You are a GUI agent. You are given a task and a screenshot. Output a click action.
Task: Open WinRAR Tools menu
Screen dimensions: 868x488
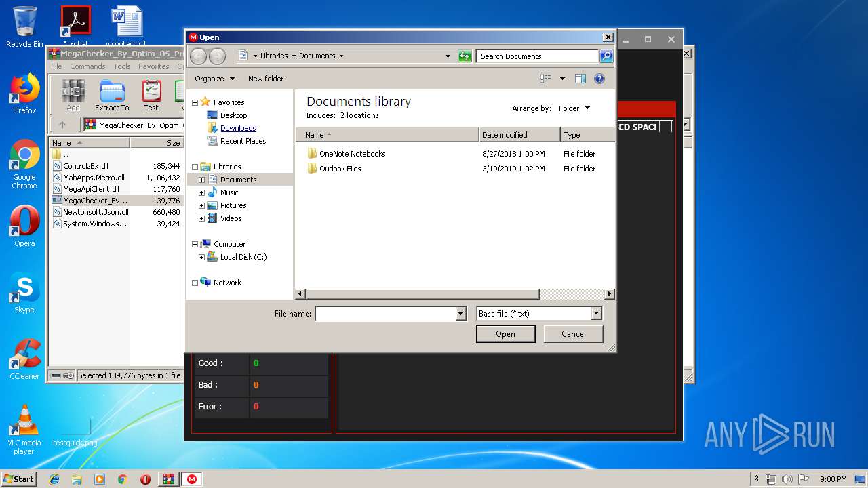point(122,66)
